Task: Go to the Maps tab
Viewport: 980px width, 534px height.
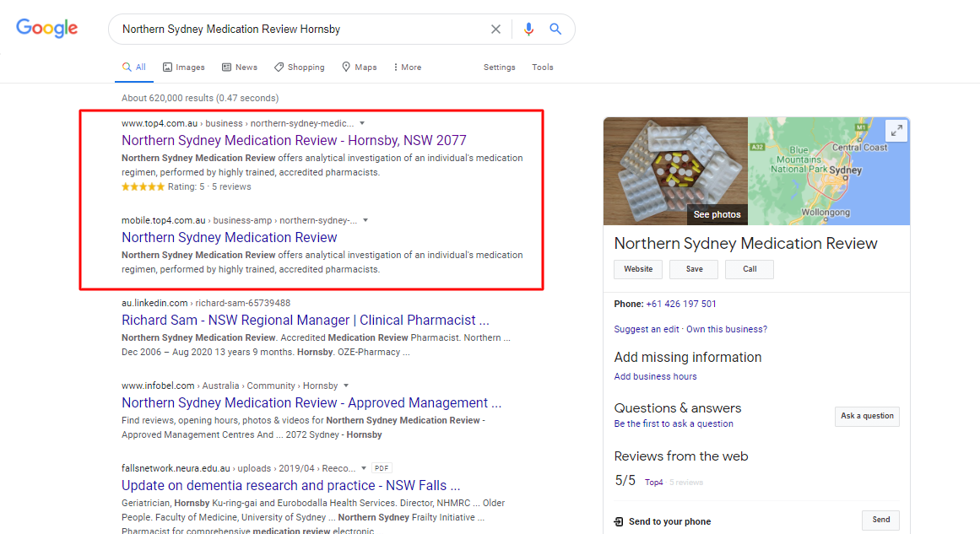Action: tap(359, 67)
